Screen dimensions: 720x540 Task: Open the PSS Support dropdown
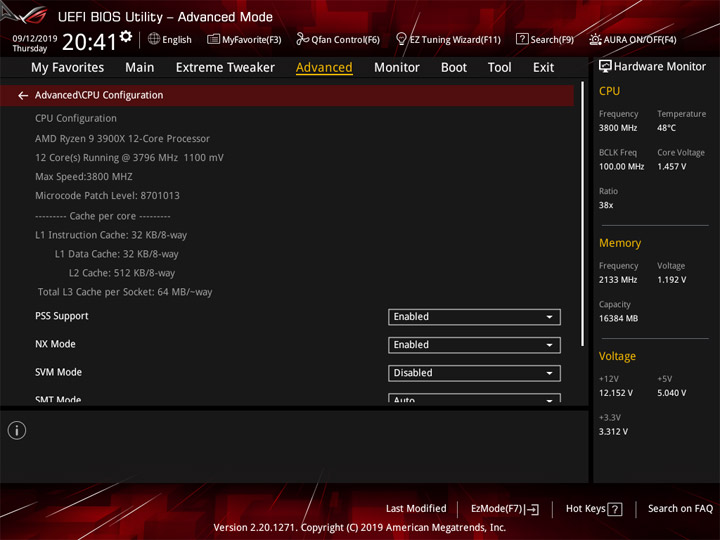click(474, 317)
